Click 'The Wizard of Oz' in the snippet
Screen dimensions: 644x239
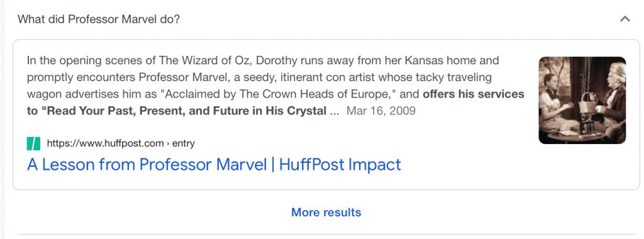point(206,60)
